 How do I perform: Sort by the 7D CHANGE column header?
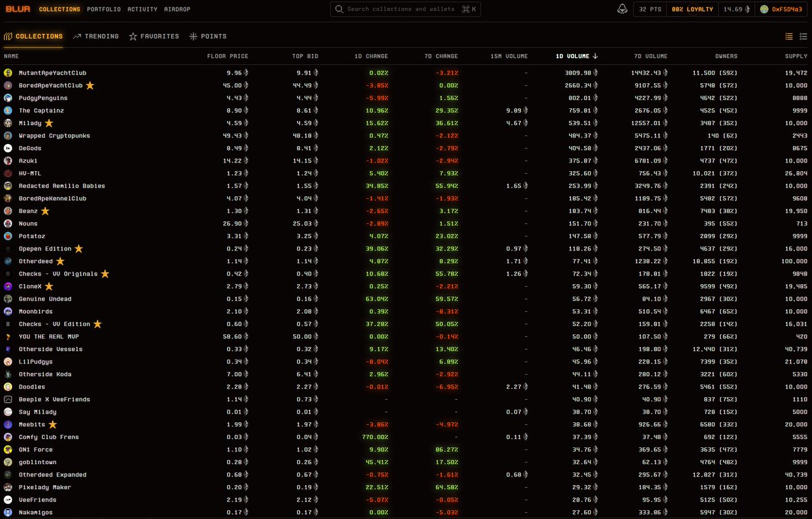[441, 56]
